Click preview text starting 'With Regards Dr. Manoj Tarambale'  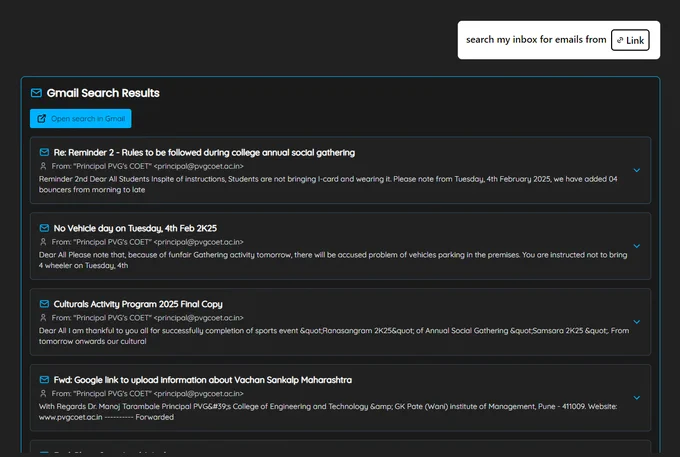click(x=328, y=412)
